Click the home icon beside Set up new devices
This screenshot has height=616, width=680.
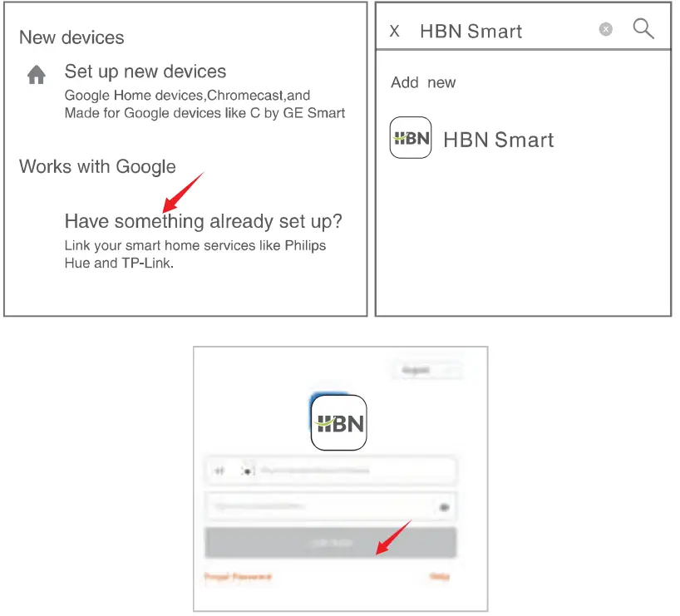(x=37, y=74)
